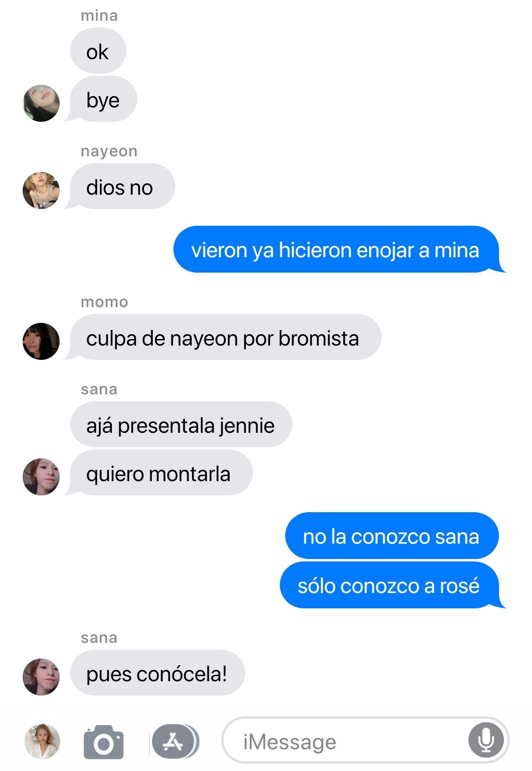Viewport: 532px width, 771px height.
Task: Select the 'dios no' message bubble
Action: 121,186
